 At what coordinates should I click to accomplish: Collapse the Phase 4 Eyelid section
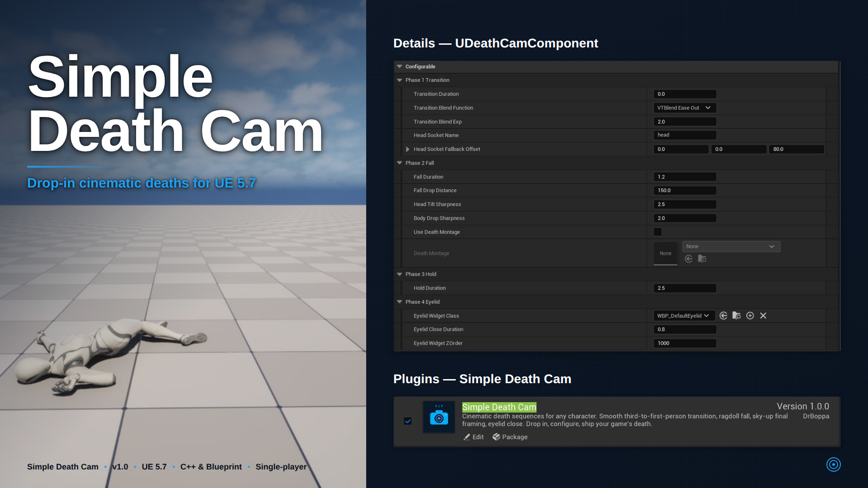[x=400, y=302]
